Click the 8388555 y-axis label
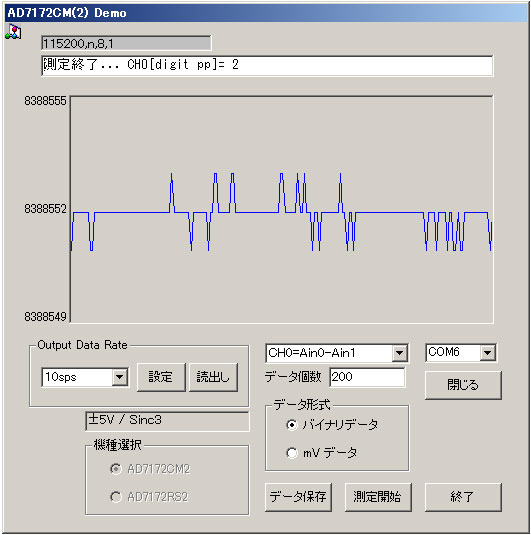The height and width of the screenshot is (535, 531). pos(45,101)
